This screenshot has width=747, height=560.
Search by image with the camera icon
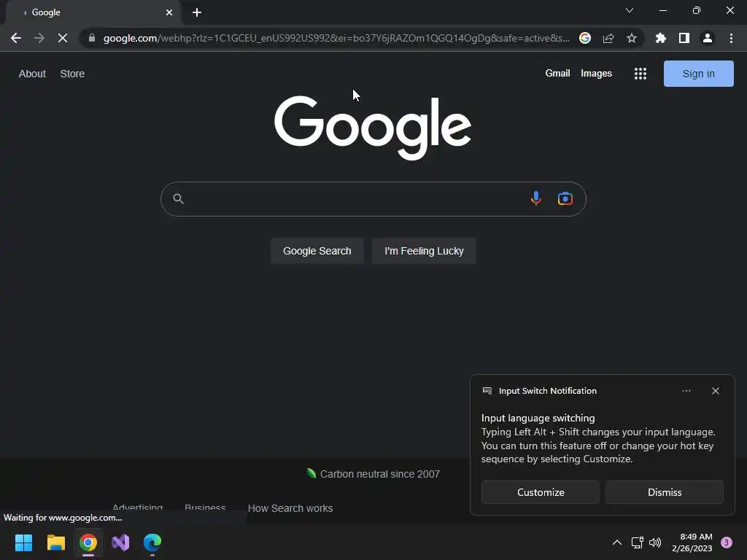(565, 198)
